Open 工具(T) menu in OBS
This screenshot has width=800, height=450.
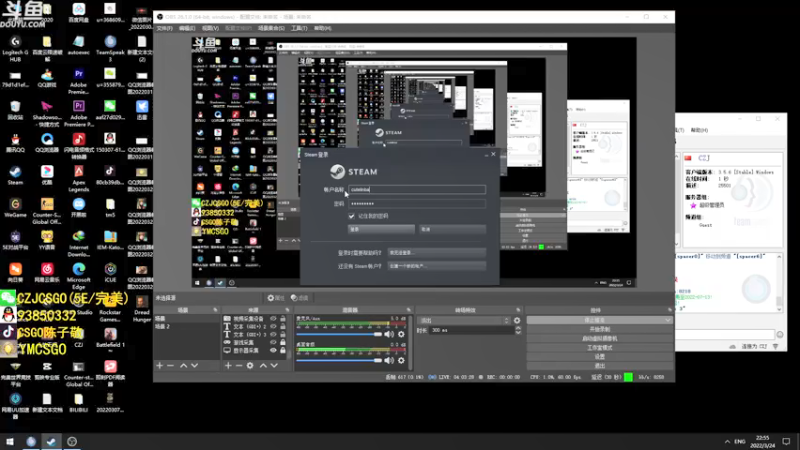pyautogui.click(x=299, y=28)
